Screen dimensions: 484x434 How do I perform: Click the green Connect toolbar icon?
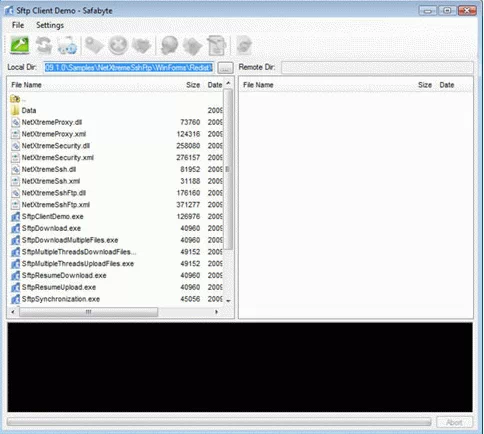[20, 45]
